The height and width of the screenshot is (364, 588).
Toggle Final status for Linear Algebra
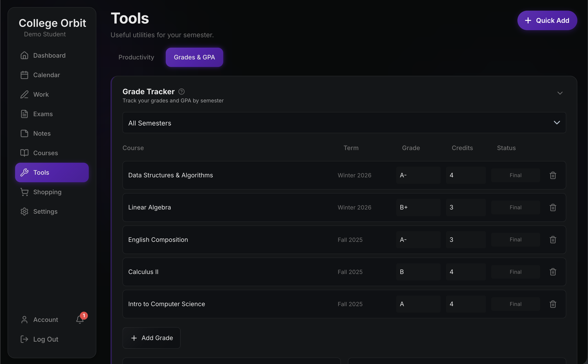point(515,207)
